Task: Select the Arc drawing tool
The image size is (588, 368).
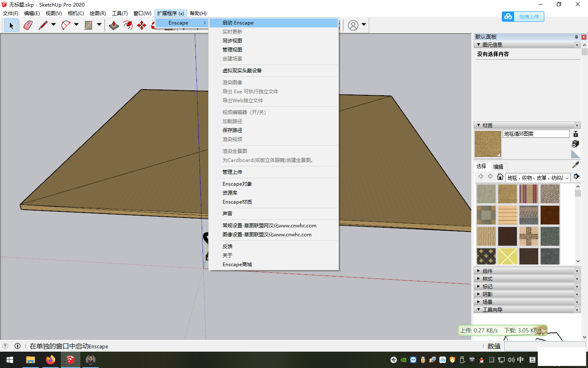Action: pyautogui.click(x=66, y=25)
